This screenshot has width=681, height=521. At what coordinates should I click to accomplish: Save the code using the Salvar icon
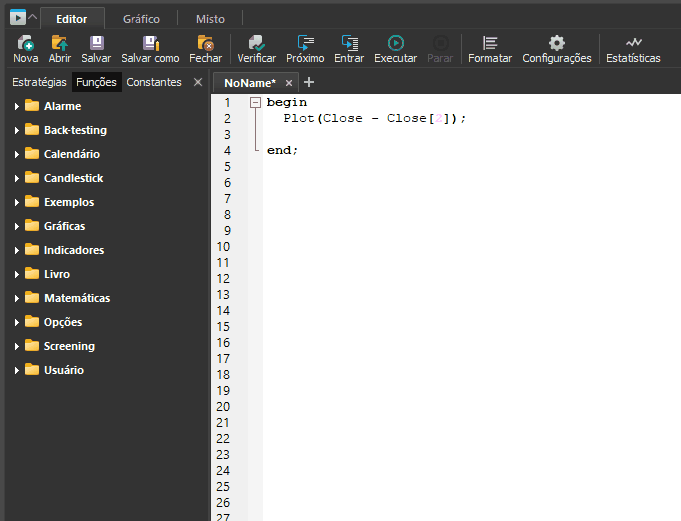(96, 43)
